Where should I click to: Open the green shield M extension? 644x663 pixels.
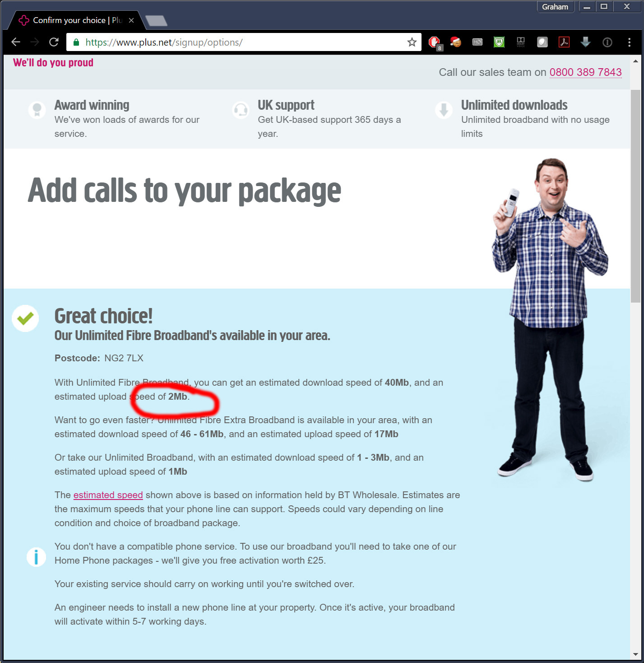coord(499,42)
